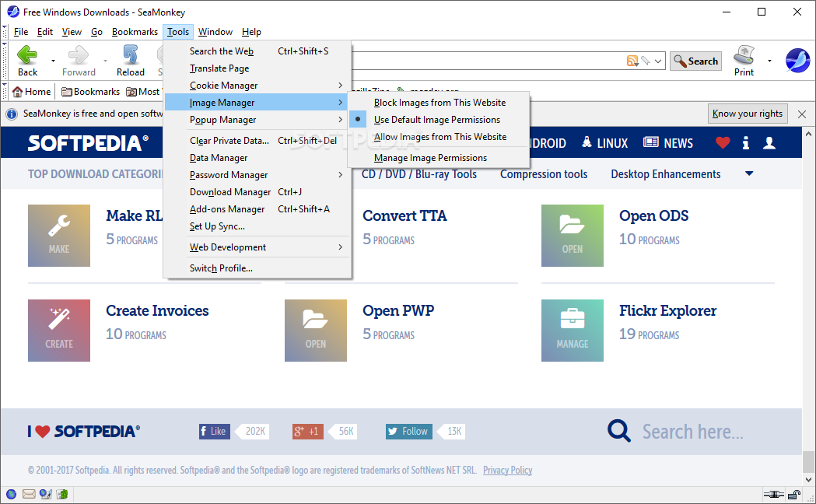Open the Composer icon in status bar
Image resolution: width=816 pixels, height=504 pixels.
pyautogui.click(x=46, y=494)
